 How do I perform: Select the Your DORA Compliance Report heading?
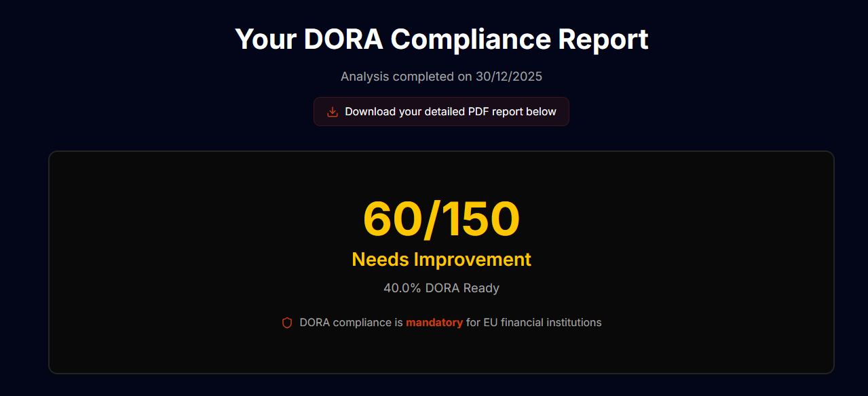(x=441, y=39)
